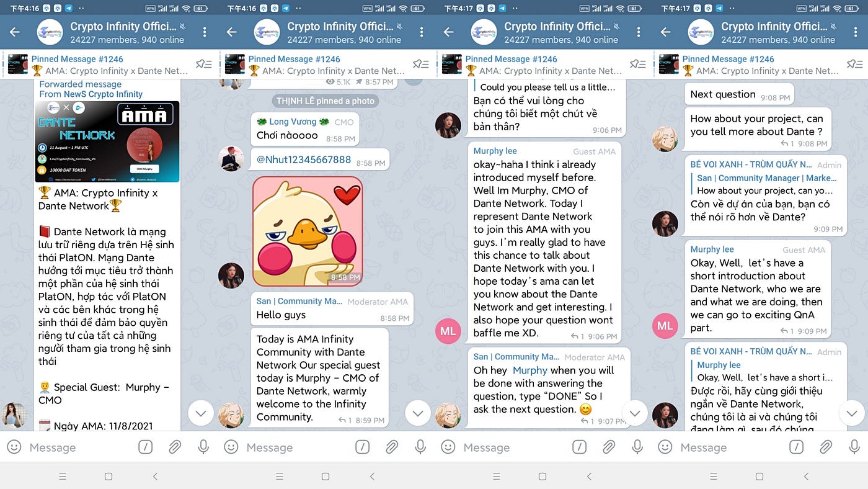The image size is (868, 489).
Task: Open the pink ML avatar beside the baffle me XD message
Action: click(x=448, y=330)
